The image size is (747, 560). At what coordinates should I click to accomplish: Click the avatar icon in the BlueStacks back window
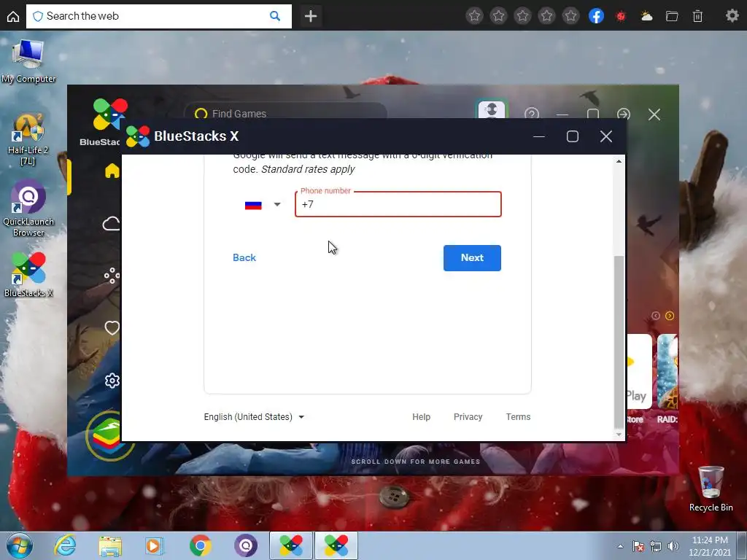coord(491,109)
